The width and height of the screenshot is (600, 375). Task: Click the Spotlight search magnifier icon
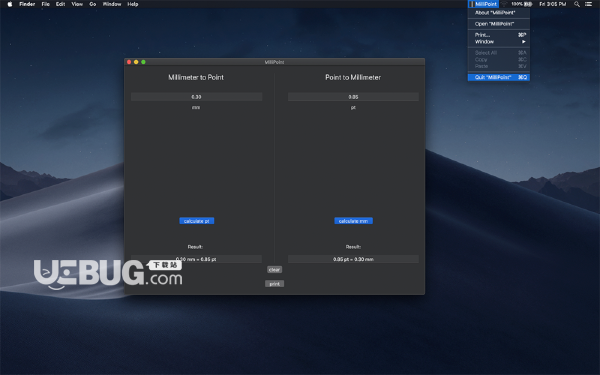pyautogui.click(x=577, y=4)
